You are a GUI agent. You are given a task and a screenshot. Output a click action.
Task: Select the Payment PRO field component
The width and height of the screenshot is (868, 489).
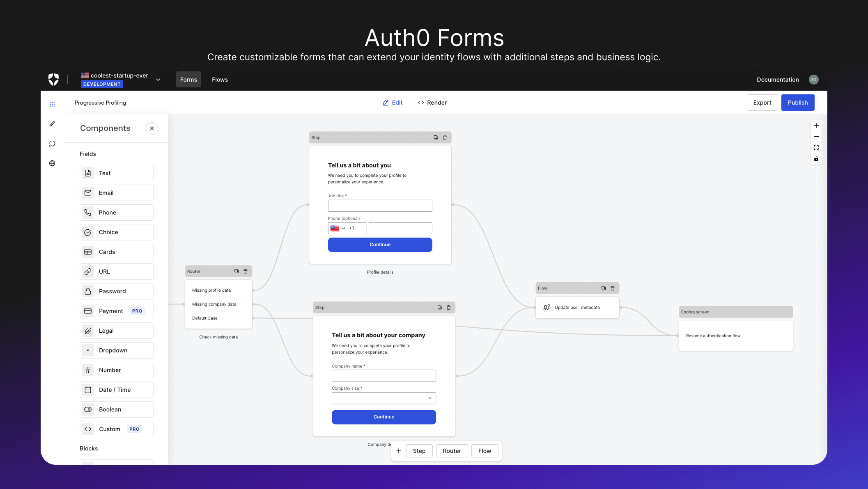click(117, 311)
